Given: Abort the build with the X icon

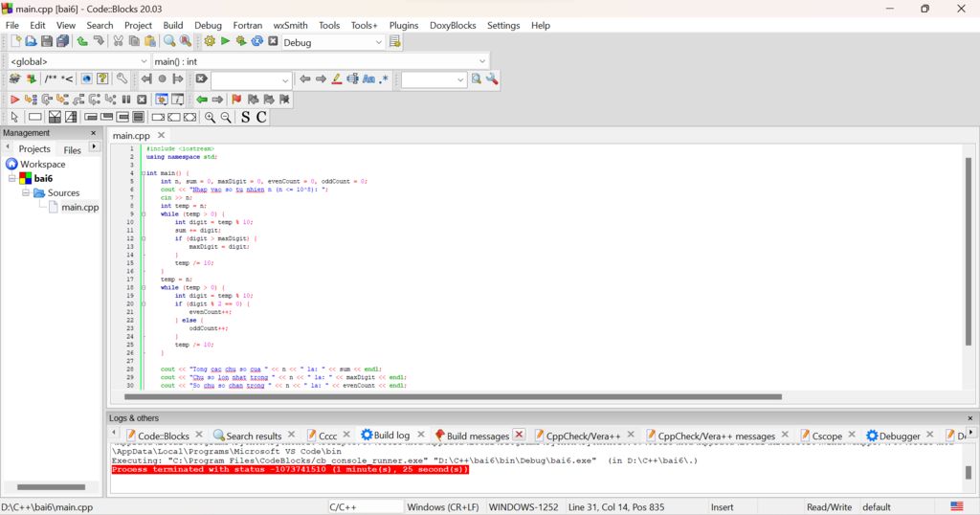Looking at the screenshot, I should pos(273,41).
